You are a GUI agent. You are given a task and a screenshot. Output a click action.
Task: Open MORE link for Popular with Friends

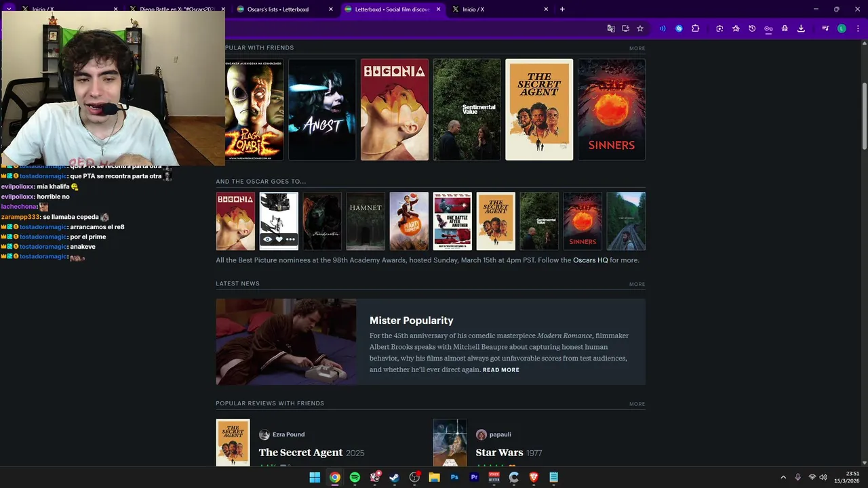click(637, 48)
